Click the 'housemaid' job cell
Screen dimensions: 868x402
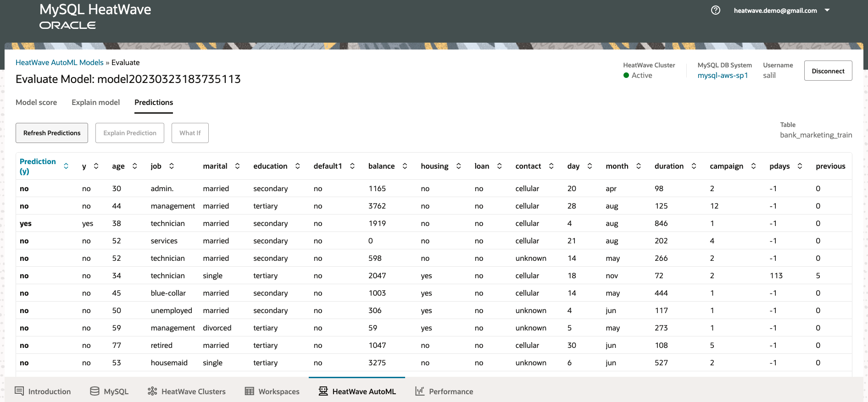pos(169,363)
